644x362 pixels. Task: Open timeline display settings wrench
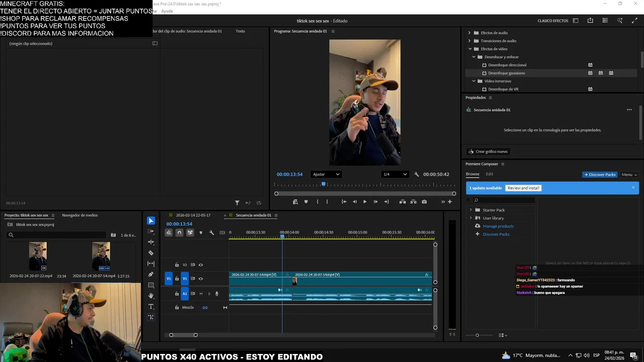point(211,232)
